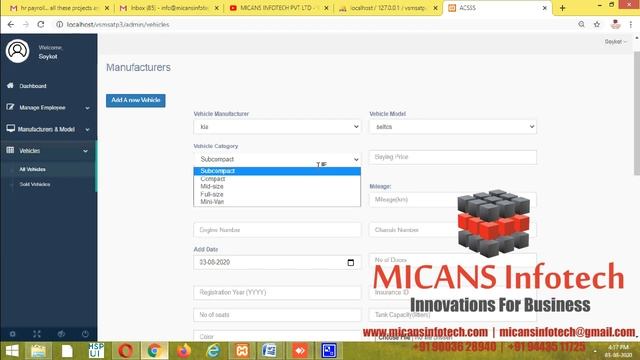Open XAMPP from the taskbar
Viewport: 640px width, 360px height.
tap(242, 351)
